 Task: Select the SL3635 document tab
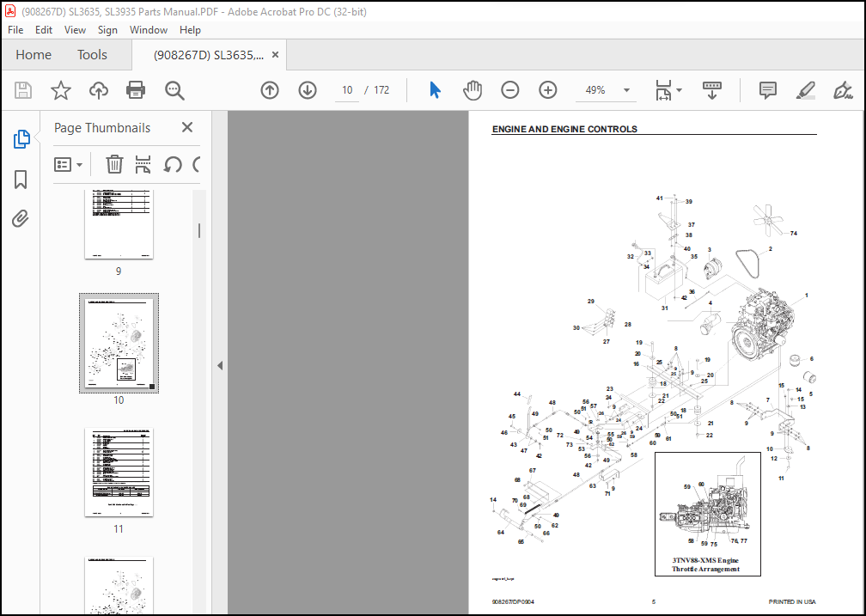click(x=209, y=55)
